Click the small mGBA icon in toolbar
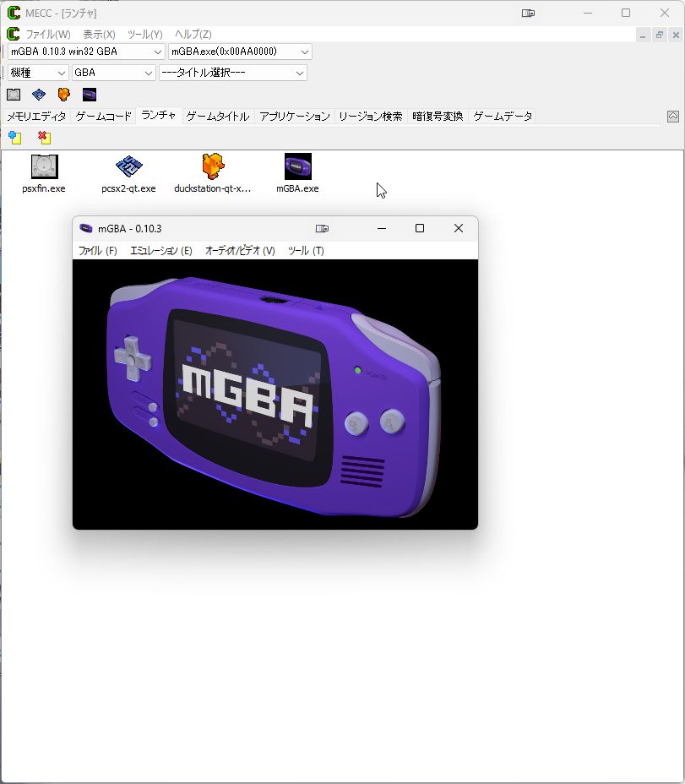 coord(90,95)
